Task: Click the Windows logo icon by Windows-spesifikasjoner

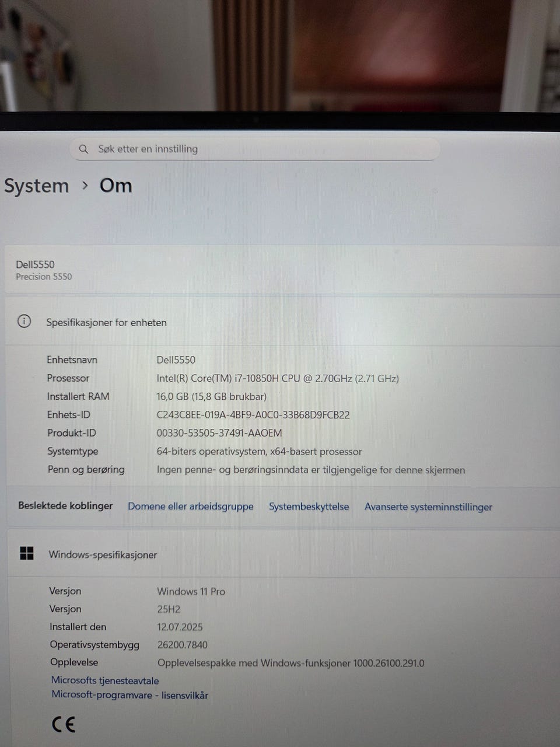Action: pos(27,553)
